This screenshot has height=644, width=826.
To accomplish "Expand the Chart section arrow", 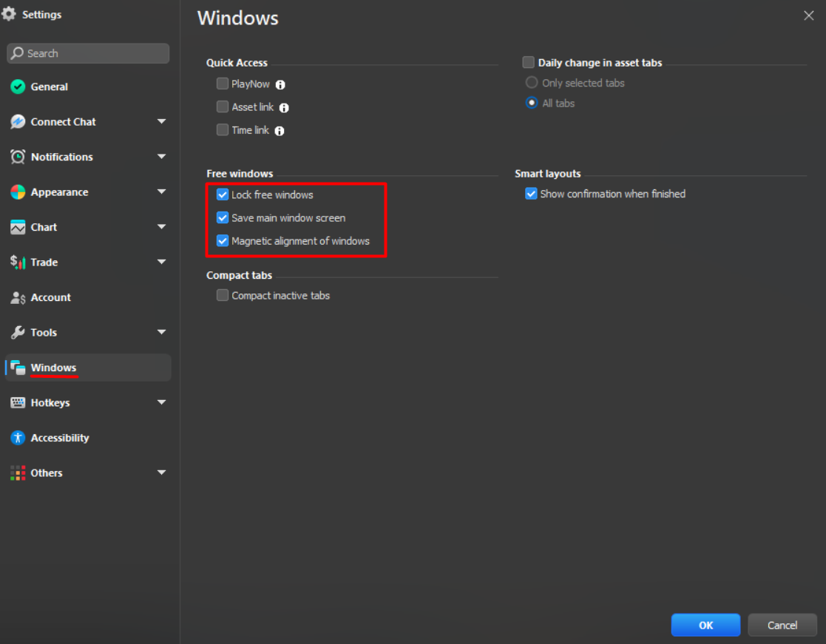I will click(x=161, y=227).
